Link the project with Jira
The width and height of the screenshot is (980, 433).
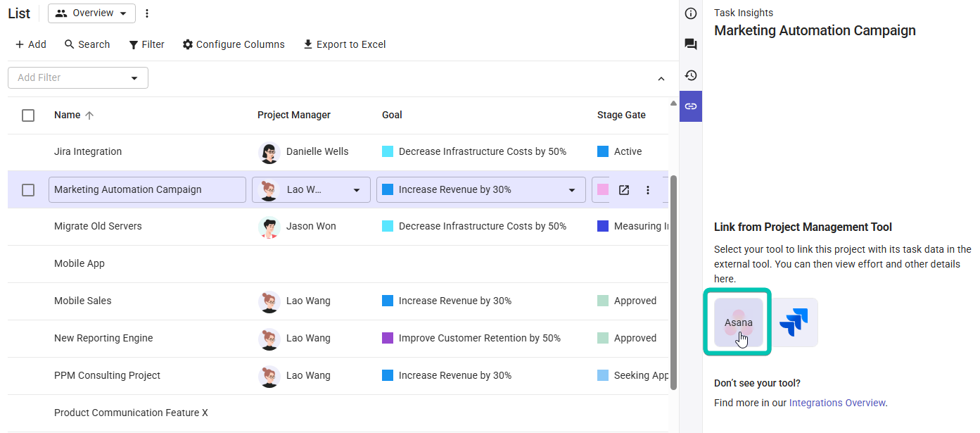(x=794, y=322)
